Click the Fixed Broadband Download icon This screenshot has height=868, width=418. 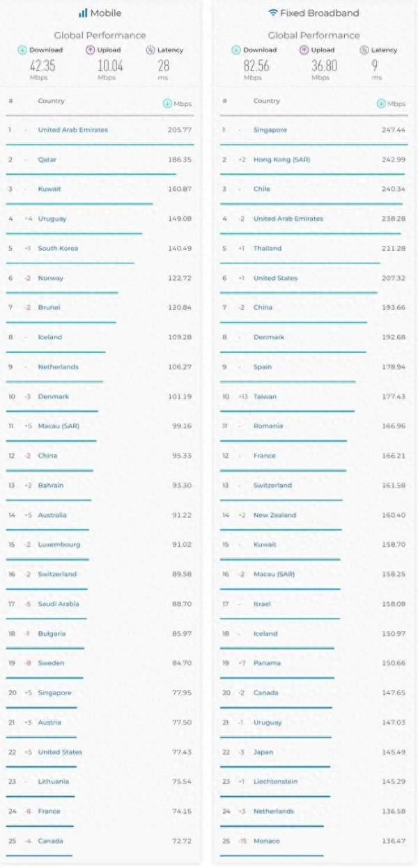[235, 50]
